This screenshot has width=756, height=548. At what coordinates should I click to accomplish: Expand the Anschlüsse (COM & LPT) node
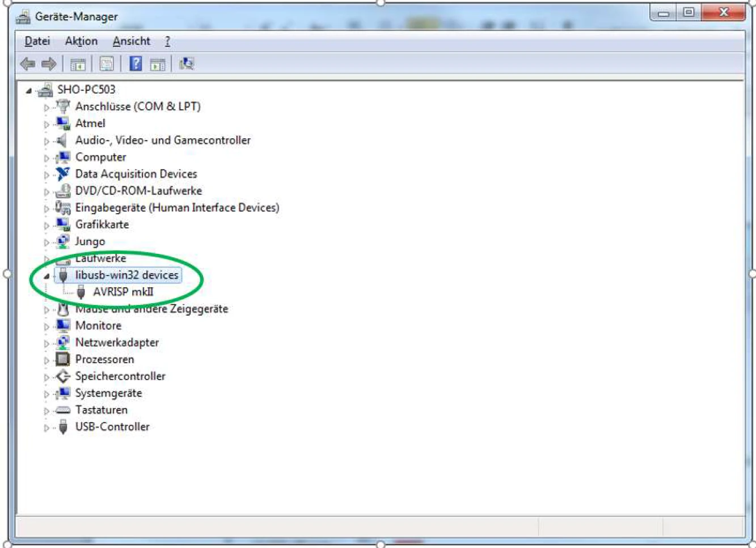[47, 107]
